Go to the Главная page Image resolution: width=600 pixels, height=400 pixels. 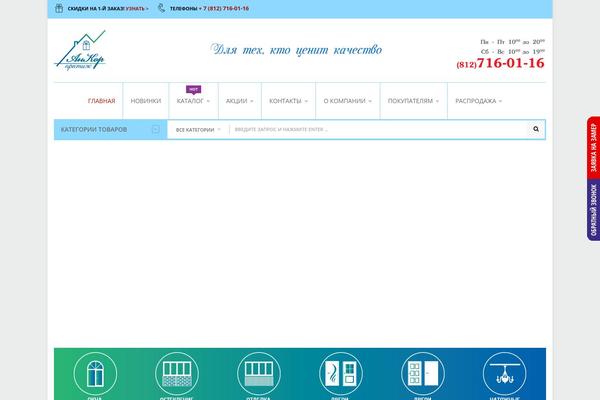[101, 101]
